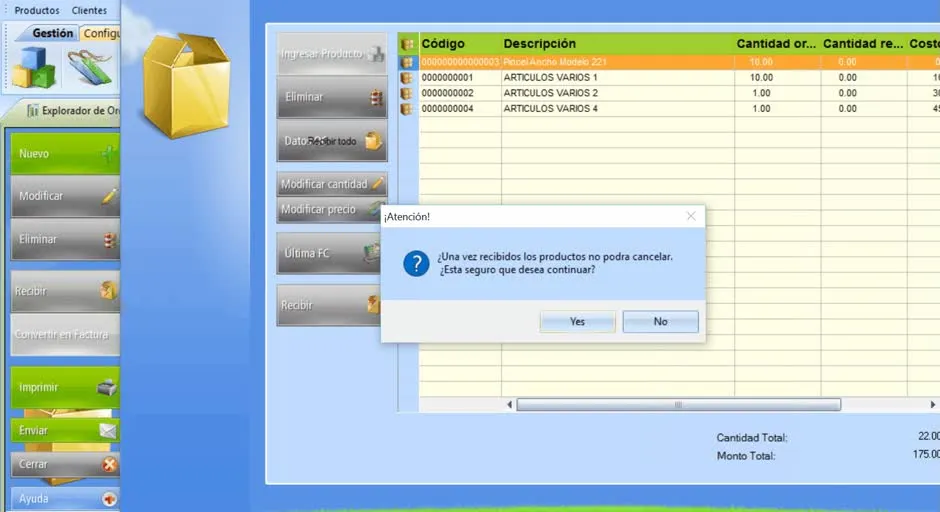The image size is (940, 512).
Task: Click the Última FC button
Action: [x=329, y=253]
